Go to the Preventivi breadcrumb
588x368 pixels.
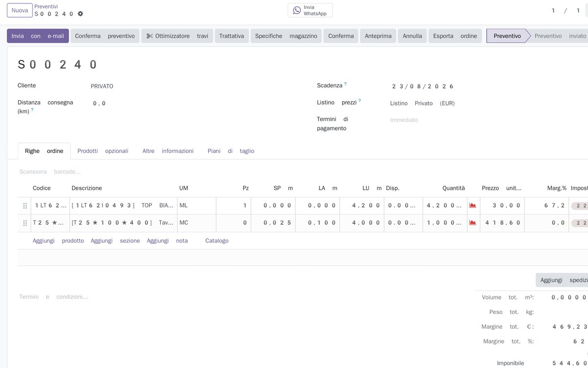(46, 6)
